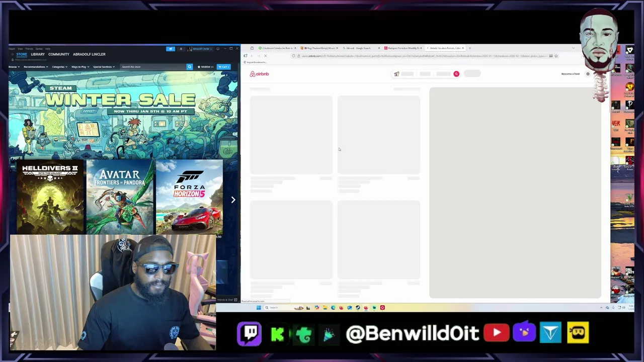The height and width of the screenshot is (362, 644).
Task: Click the browser back arrow
Action: [252, 56]
